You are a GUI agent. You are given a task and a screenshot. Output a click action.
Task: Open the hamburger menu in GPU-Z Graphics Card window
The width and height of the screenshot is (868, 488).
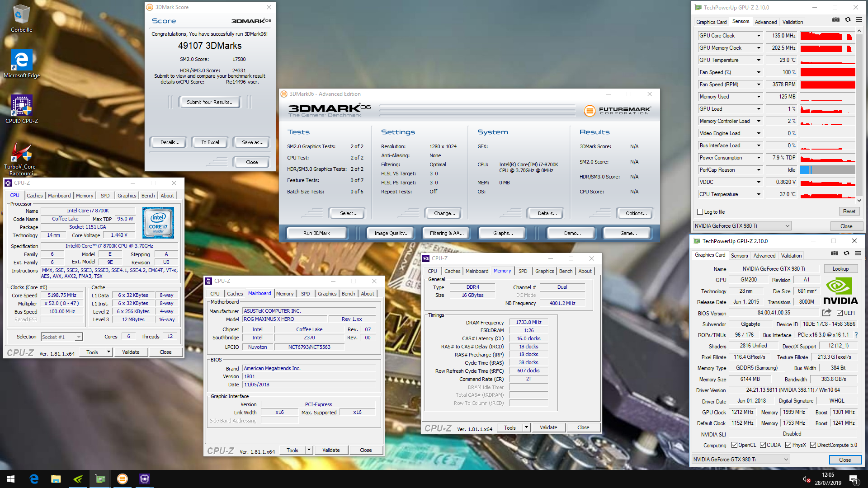(858, 253)
